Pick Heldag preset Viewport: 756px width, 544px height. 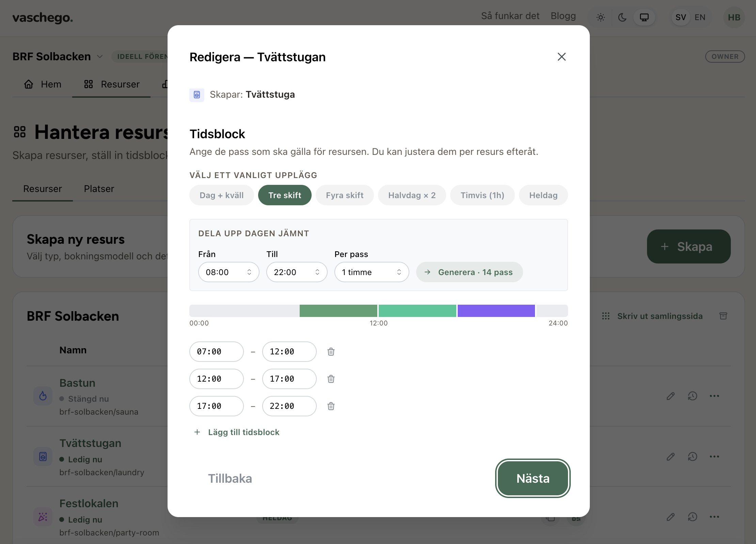[x=544, y=195]
